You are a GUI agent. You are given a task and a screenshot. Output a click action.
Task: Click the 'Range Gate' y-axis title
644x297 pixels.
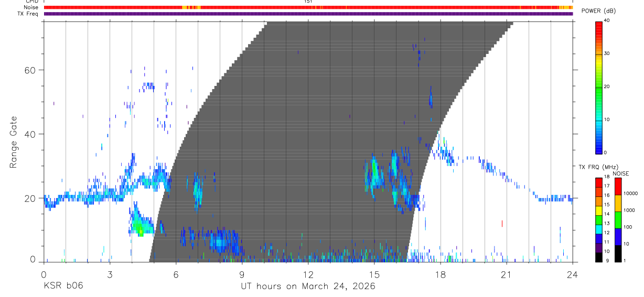click(x=13, y=142)
